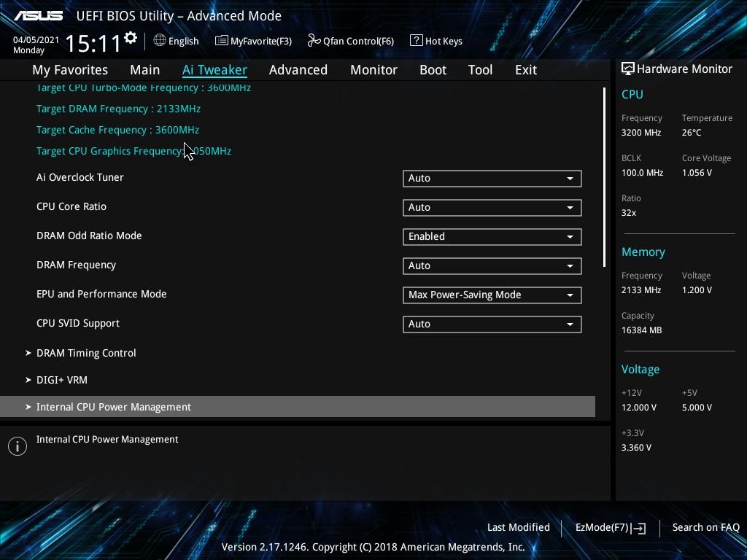The width and height of the screenshot is (747, 560).
Task: Click the +5V value 5.000 V
Action: point(697,408)
